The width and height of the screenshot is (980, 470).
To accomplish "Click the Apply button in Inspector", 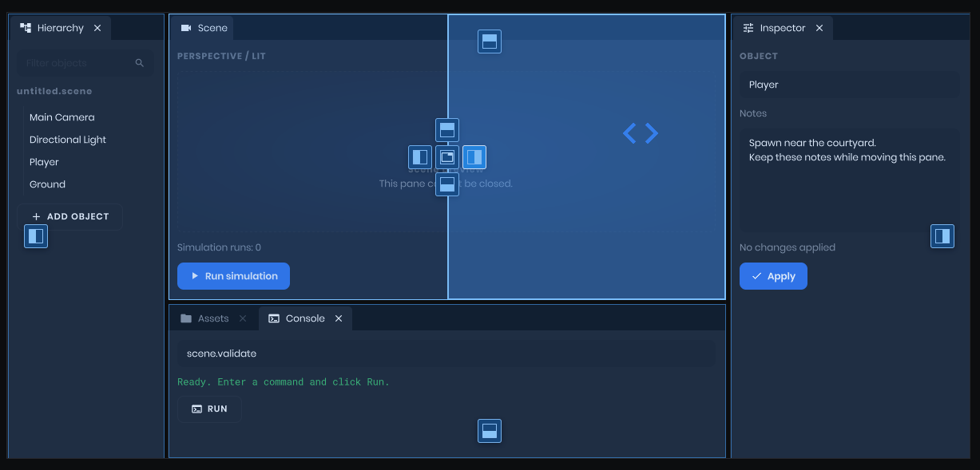I will tap(773, 276).
